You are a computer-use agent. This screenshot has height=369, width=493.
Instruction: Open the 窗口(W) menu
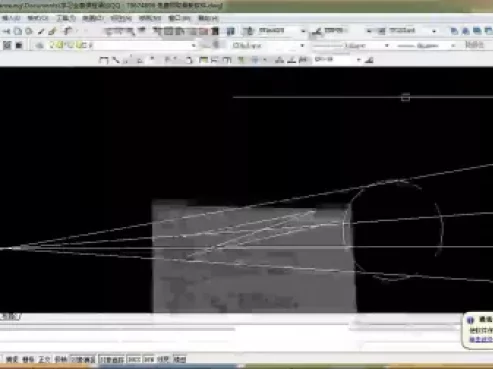[x=179, y=18]
